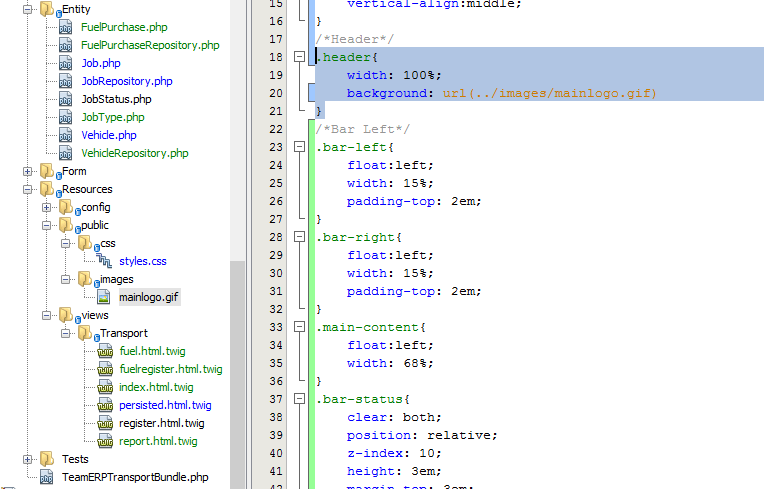Click the /*Bar Left*/ comment
The width and height of the screenshot is (764, 489).
pos(363,129)
